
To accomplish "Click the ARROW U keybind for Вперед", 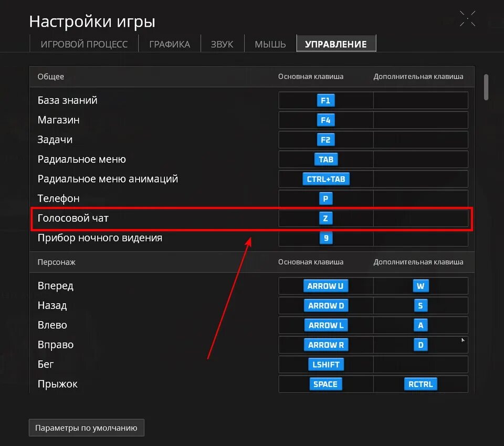I will (325, 286).
